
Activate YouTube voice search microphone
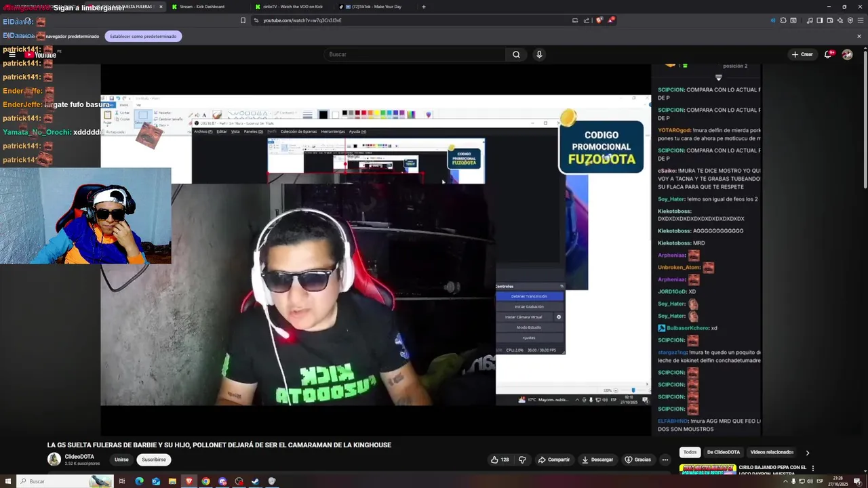539,54
